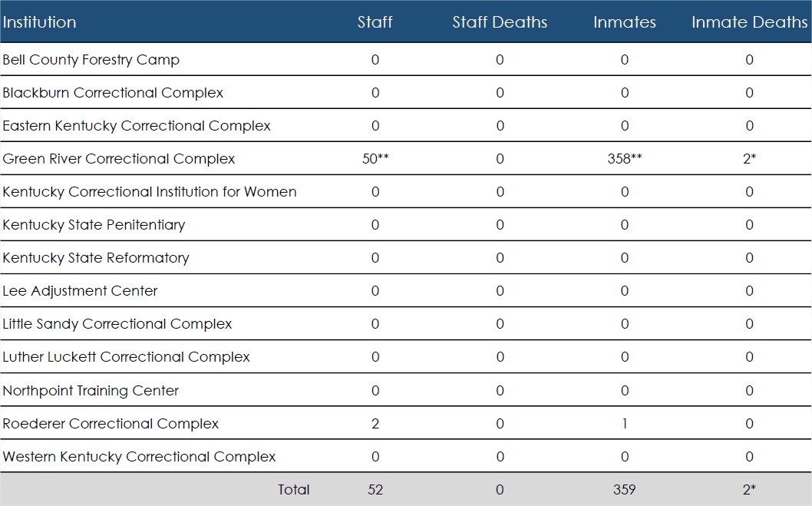812x506 pixels.
Task: Click the Institution column header
Action: coord(39,22)
